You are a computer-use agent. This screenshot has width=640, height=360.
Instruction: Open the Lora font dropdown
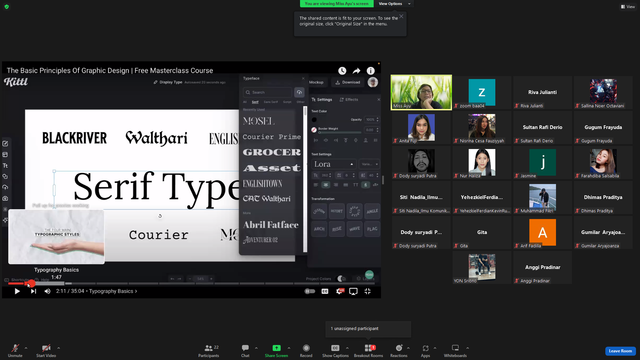click(x=333, y=164)
